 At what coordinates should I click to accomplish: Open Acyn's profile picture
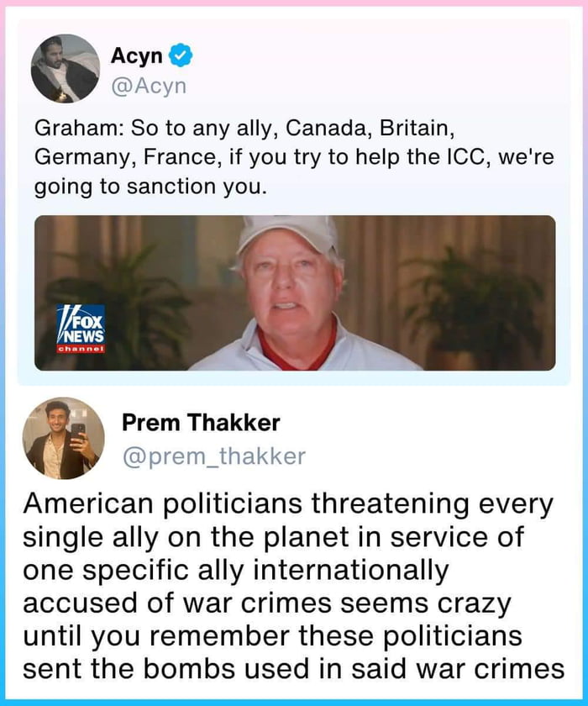click(x=66, y=69)
